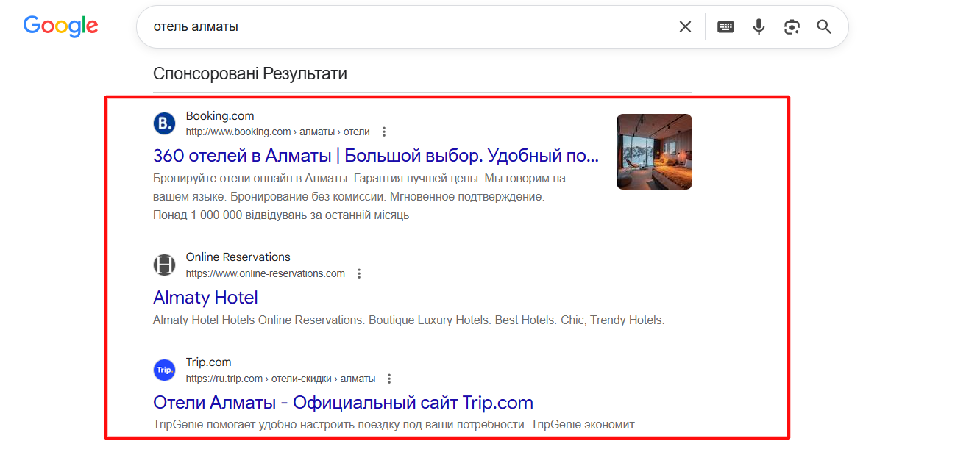The width and height of the screenshot is (980, 452).
Task: Select the 'Trip.com' site name text
Action: (x=208, y=362)
